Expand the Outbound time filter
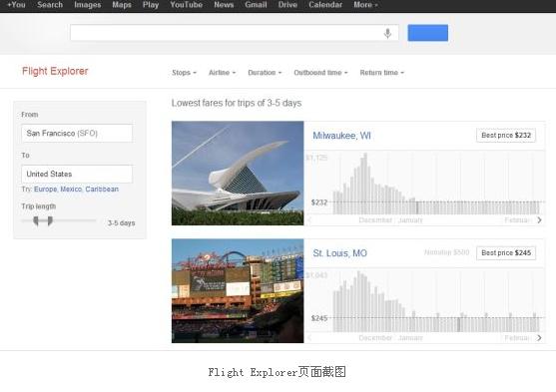The image size is (556, 392). pos(320,73)
